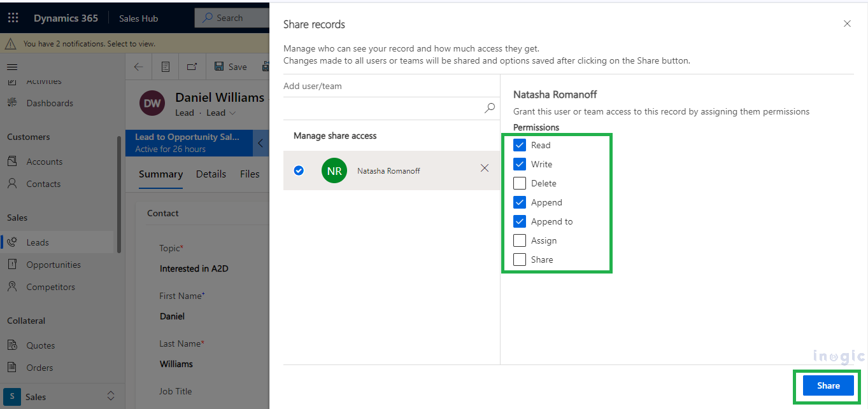Open the Dynamics 365 app launcher grid
The height and width of the screenshot is (409, 868).
[x=13, y=18]
